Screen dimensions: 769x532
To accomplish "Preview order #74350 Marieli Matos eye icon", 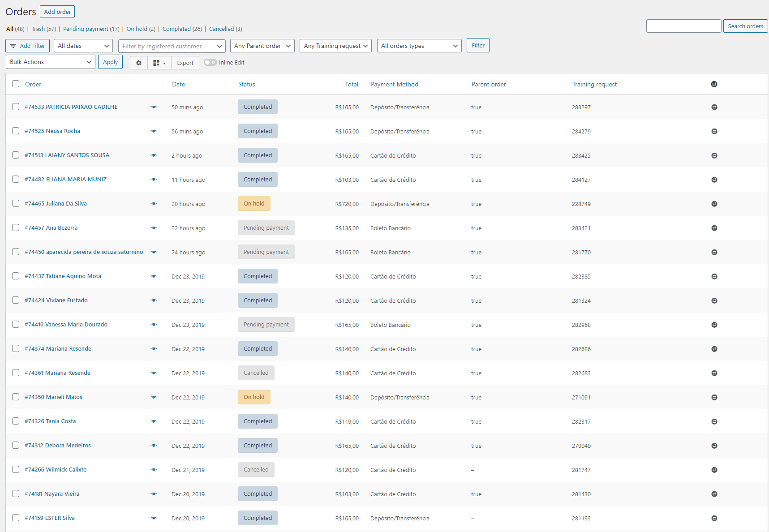I will pyautogui.click(x=154, y=397).
